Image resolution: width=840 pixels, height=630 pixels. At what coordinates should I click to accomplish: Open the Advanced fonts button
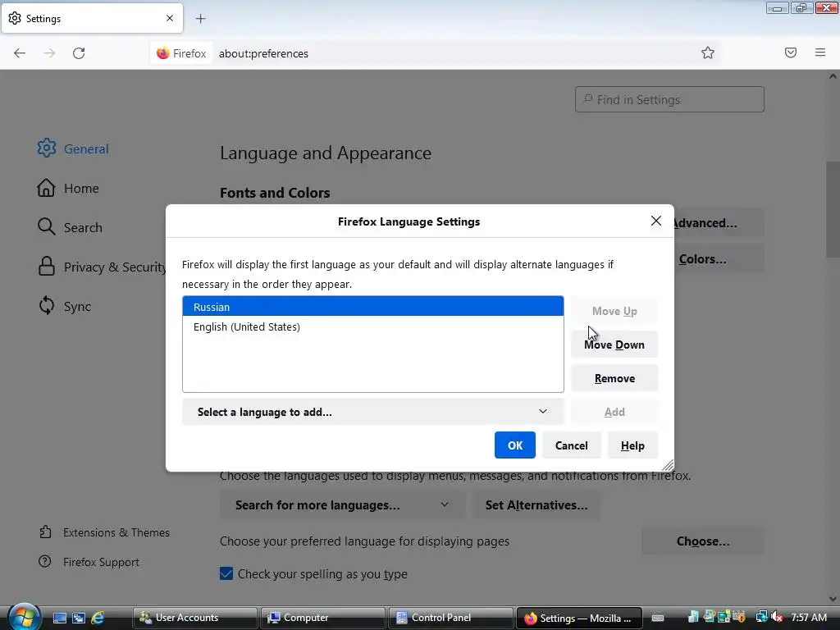tap(718, 223)
